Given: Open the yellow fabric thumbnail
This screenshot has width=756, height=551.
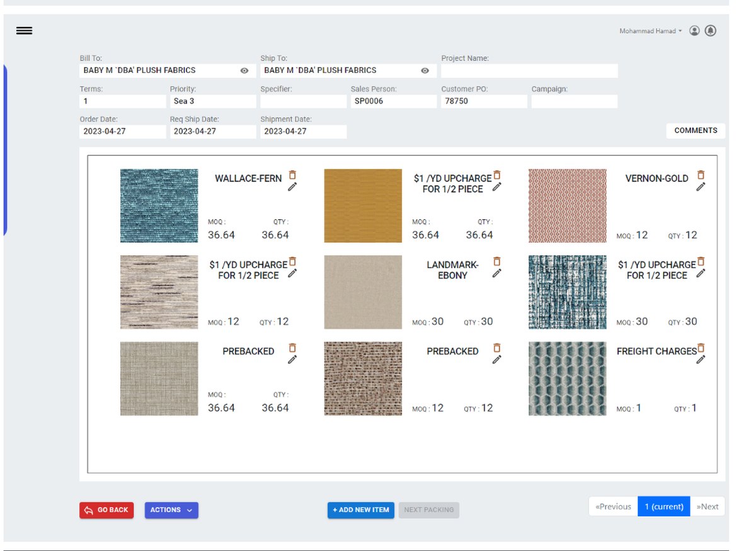Looking at the screenshot, I should pyautogui.click(x=363, y=205).
